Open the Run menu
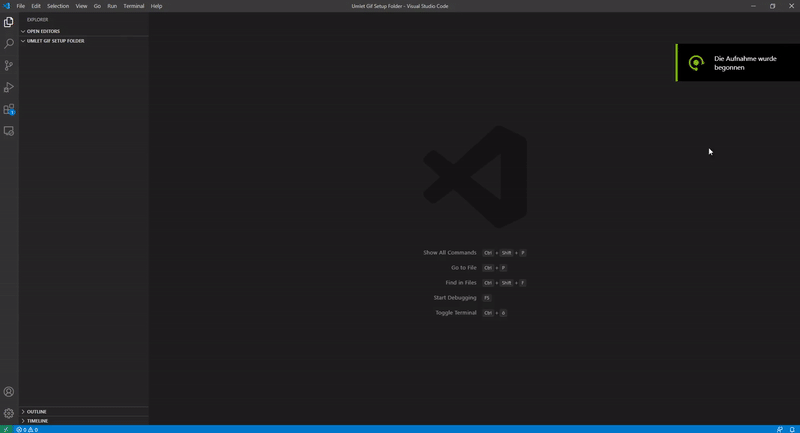 click(112, 6)
